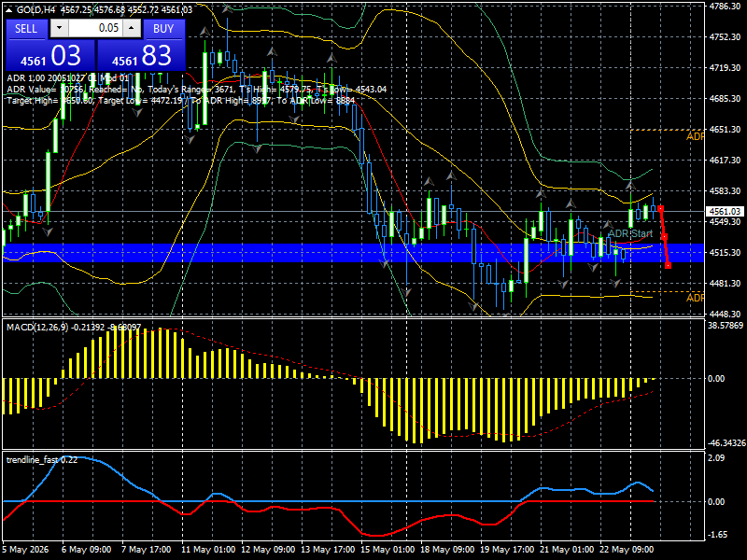The image size is (747, 560).
Task: Sell at the 4561 03 bid price tile
Action: pyautogui.click(x=50, y=55)
